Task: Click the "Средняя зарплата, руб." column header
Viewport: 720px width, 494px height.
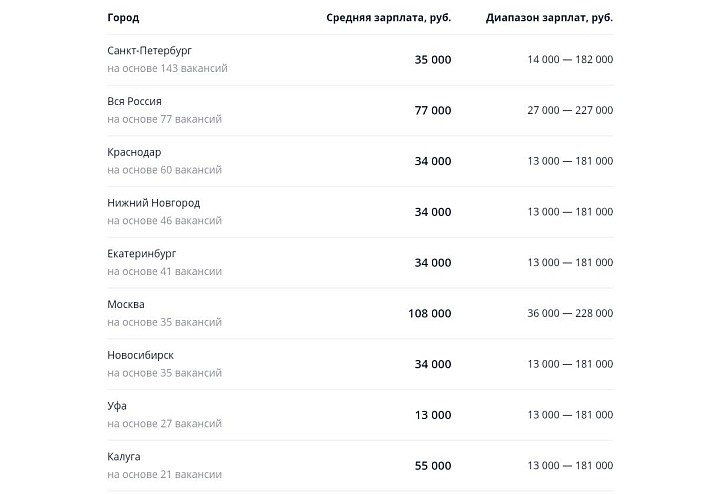Action: point(388,18)
